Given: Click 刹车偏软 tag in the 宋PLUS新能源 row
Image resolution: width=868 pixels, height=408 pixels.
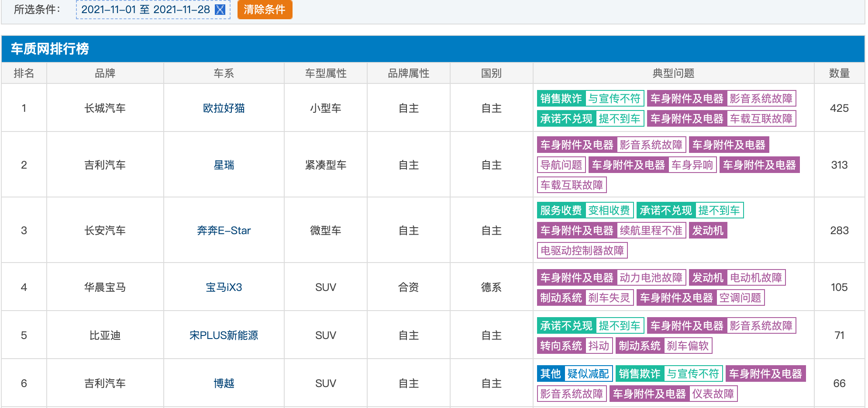Looking at the screenshot, I should [688, 346].
